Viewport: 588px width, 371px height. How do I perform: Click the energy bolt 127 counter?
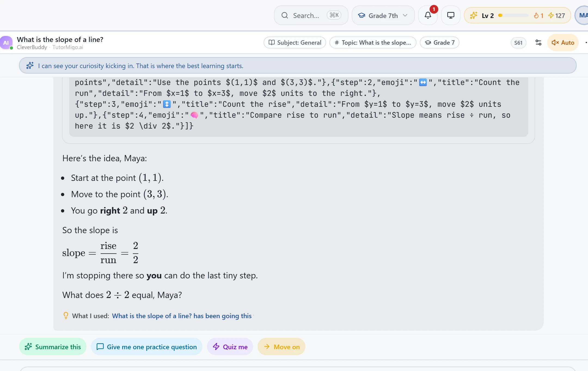pos(556,16)
